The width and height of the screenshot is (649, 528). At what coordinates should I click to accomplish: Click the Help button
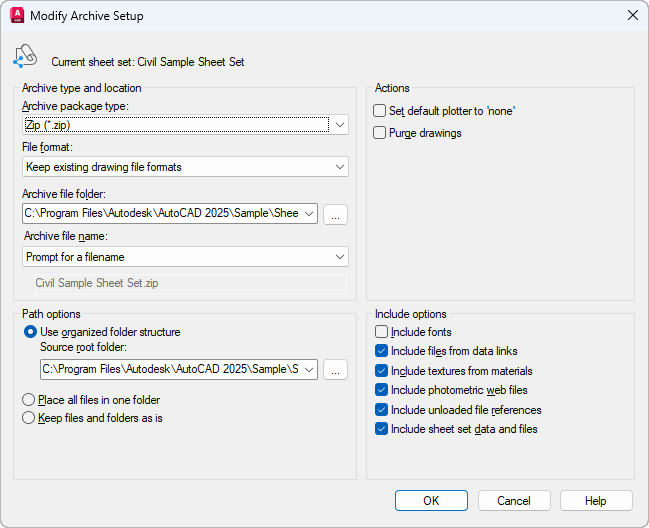[x=596, y=501]
